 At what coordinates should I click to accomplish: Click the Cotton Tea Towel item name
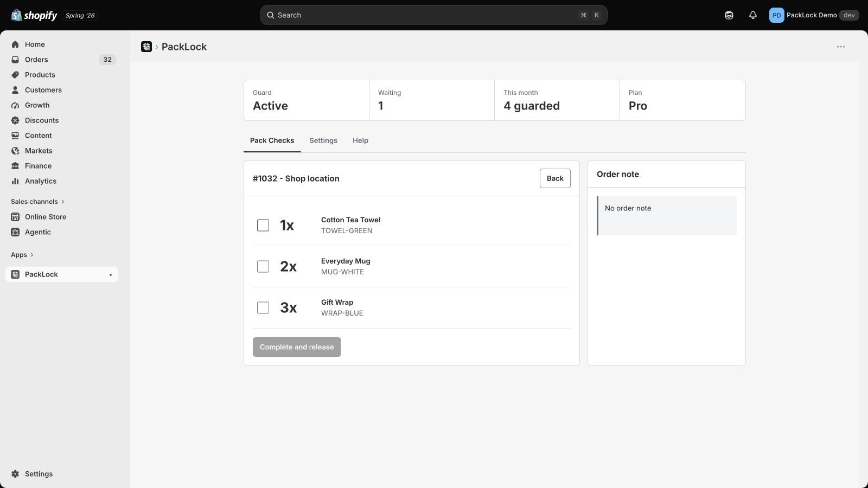click(x=350, y=220)
